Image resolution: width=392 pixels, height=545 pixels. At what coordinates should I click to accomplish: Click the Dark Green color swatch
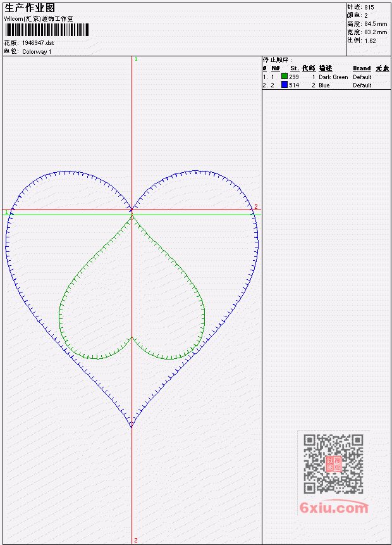coord(285,76)
